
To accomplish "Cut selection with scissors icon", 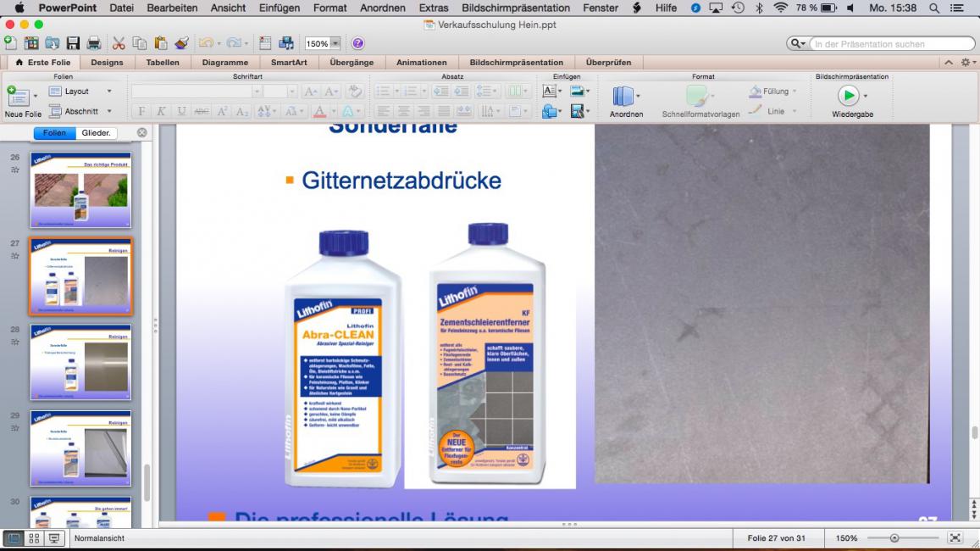I will click(x=119, y=43).
